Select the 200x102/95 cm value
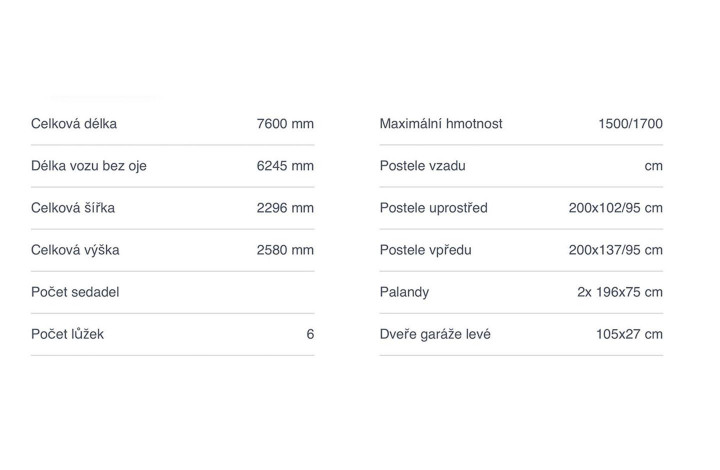 615,208
